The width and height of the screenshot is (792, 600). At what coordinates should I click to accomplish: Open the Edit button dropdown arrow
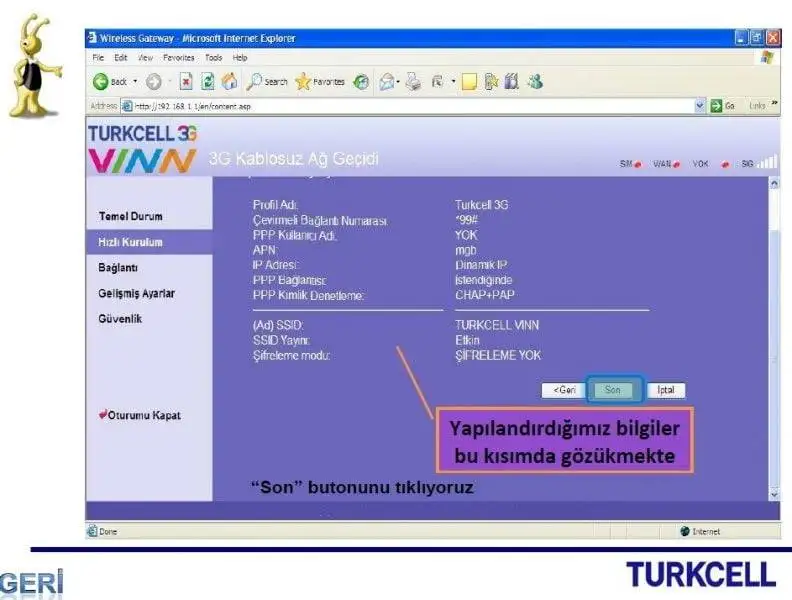[453, 81]
